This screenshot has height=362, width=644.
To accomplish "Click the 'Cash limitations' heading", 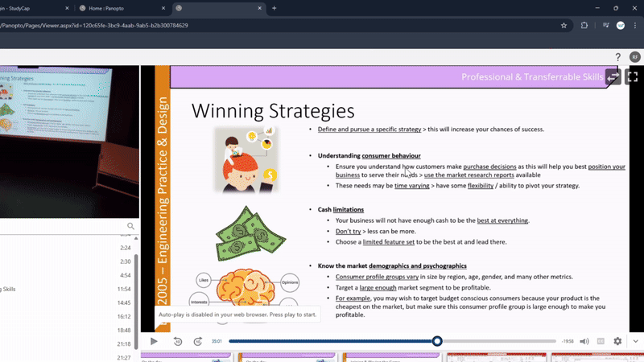I will (x=341, y=210).
